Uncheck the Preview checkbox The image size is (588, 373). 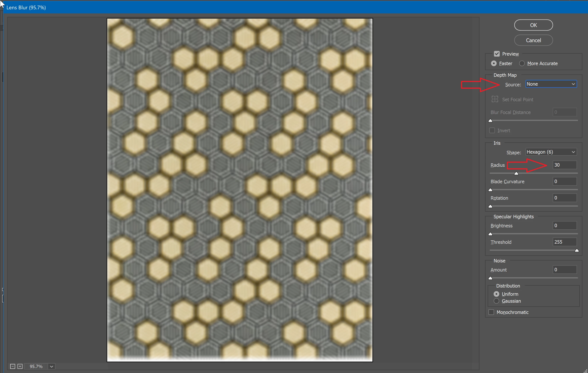[x=497, y=54]
